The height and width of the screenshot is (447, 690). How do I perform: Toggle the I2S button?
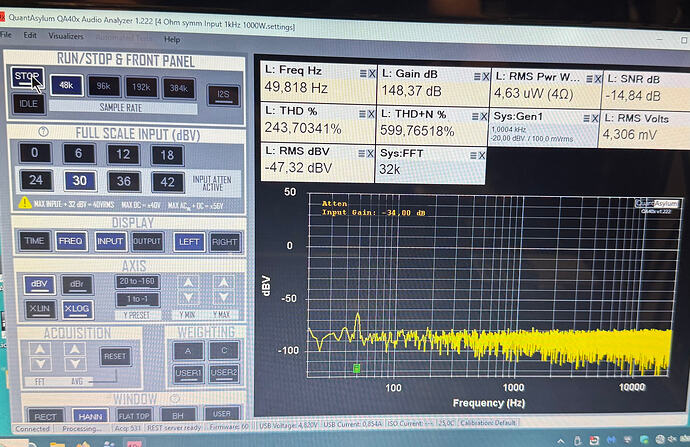(x=223, y=95)
